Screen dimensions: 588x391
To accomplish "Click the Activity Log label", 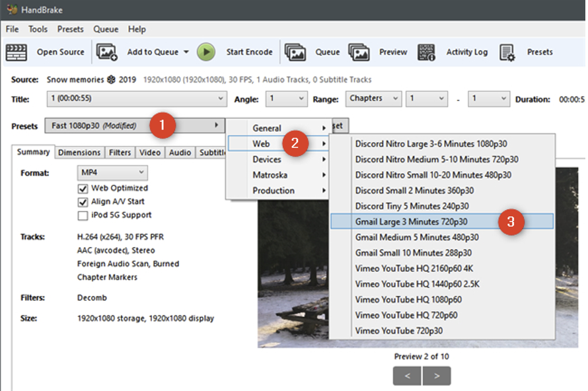I will [467, 52].
